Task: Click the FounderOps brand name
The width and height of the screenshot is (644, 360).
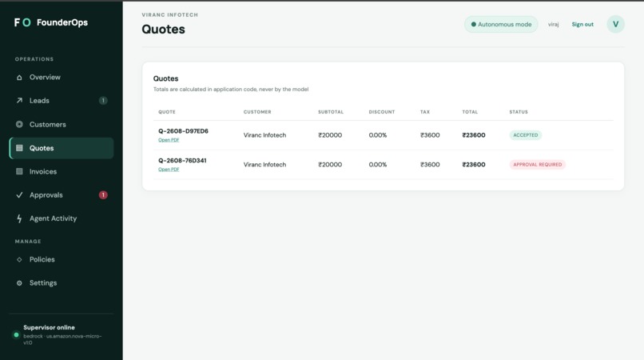Action: [x=62, y=22]
